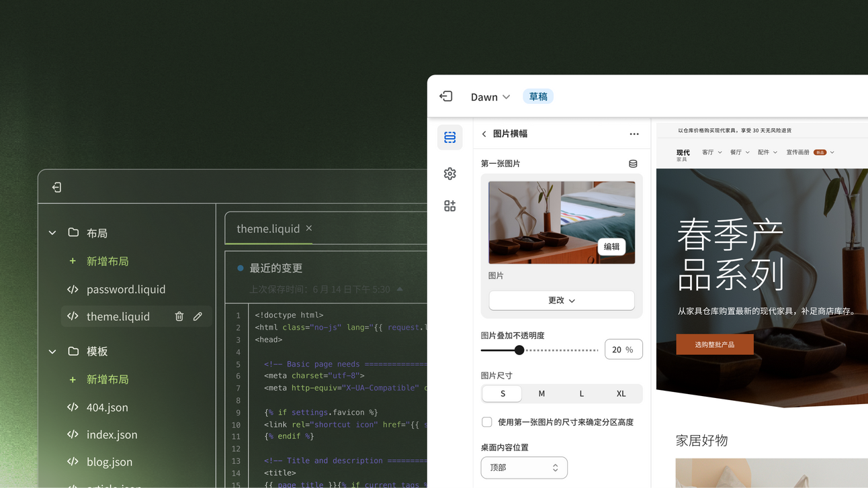Open the 桌面内容位置 顶部 dropdown
This screenshot has height=488, width=868.
[524, 468]
